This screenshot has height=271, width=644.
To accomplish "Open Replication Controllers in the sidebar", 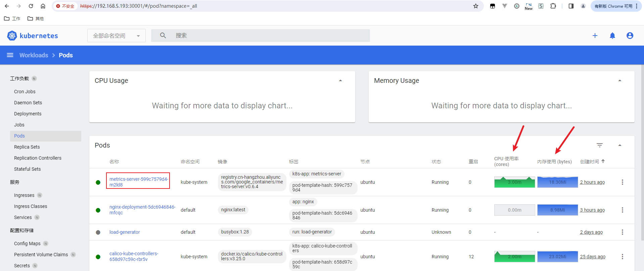I will pyautogui.click(x=38, y=158).
